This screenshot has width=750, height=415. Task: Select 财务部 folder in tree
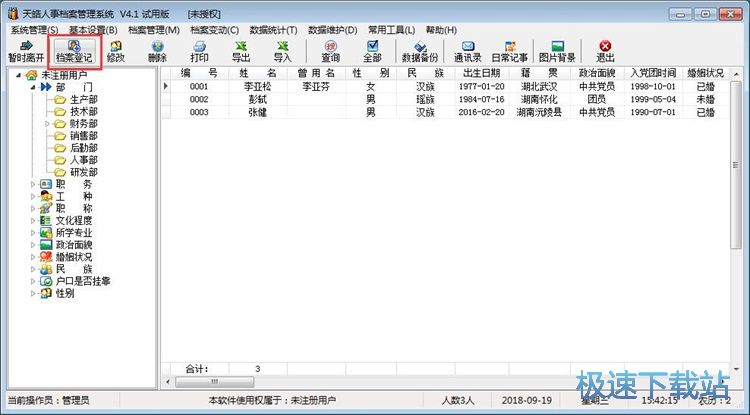[78, 124]
